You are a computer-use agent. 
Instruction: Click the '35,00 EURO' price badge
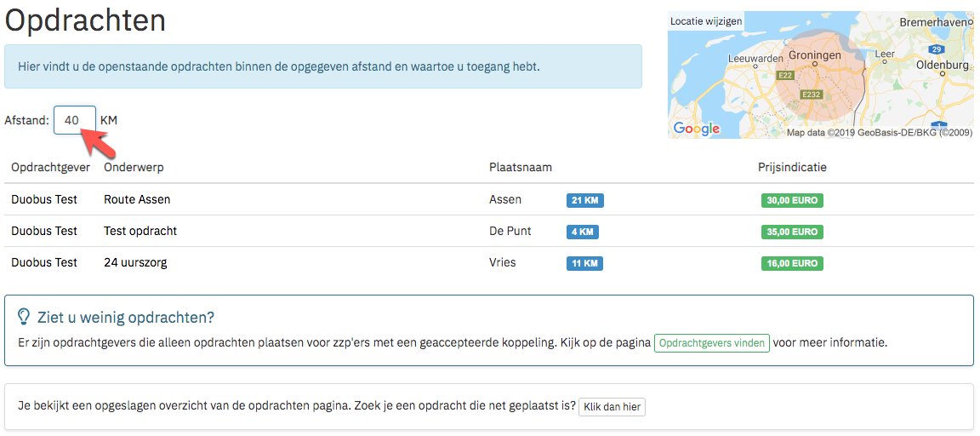[792, 232]
